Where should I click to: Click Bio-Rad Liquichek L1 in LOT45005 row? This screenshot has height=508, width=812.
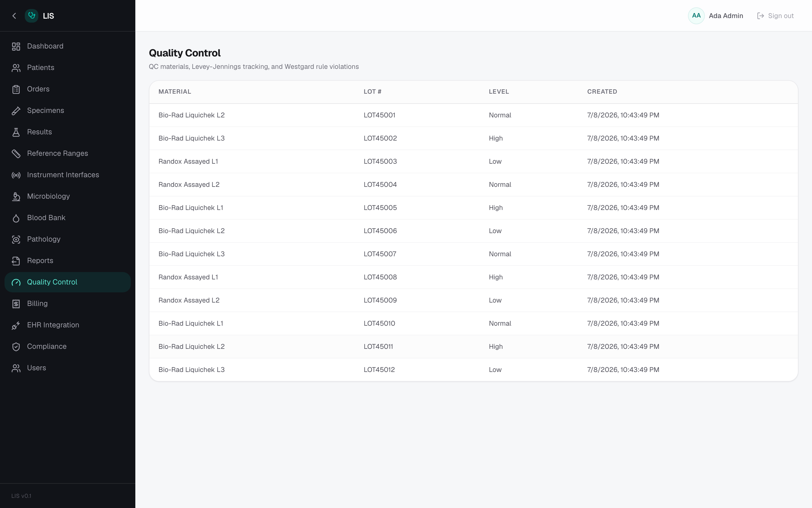point(191,208)
